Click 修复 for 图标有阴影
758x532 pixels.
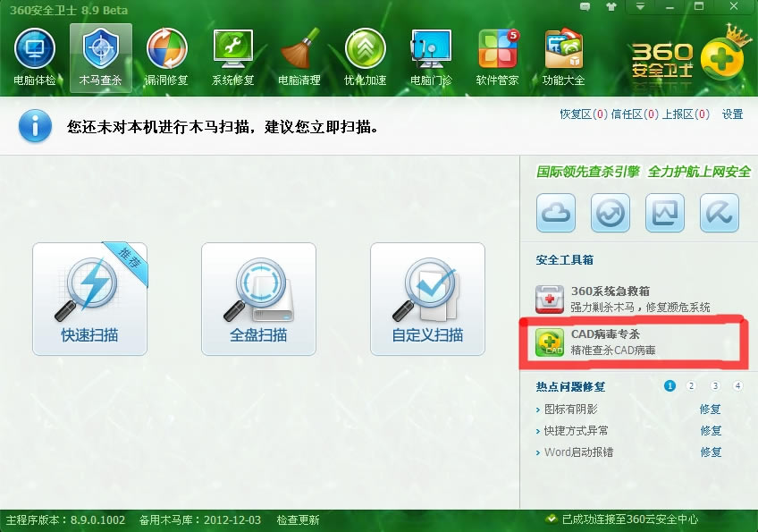coord(710,410)
